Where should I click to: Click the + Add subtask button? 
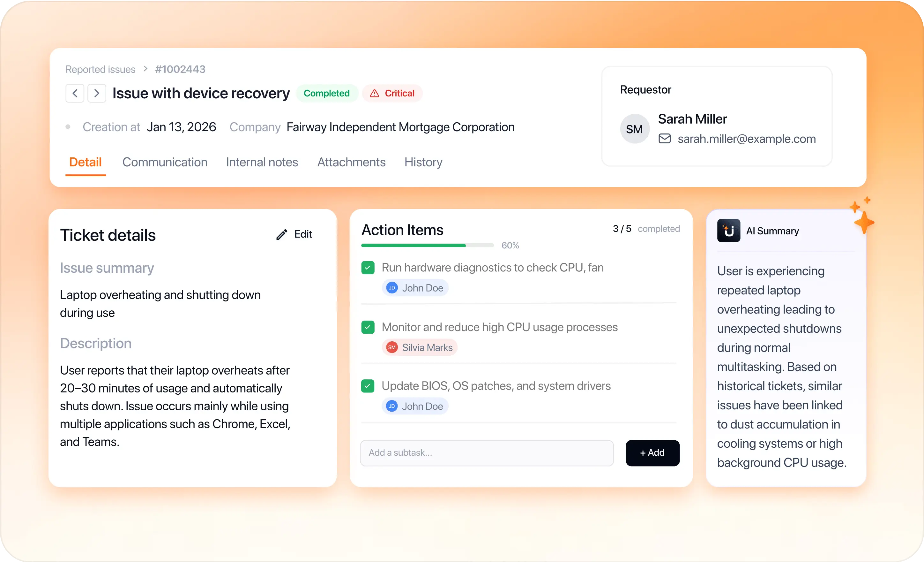(652, 453)
